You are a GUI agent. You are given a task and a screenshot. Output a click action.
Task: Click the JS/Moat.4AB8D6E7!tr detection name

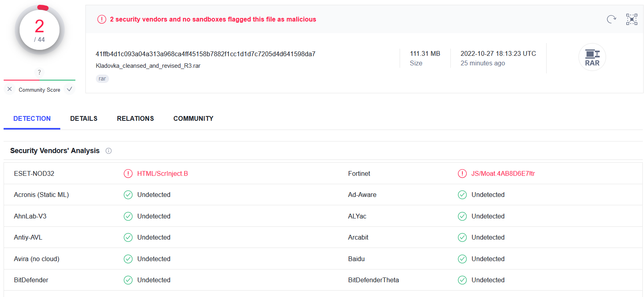pyautogui.click(x=503, y=173)
